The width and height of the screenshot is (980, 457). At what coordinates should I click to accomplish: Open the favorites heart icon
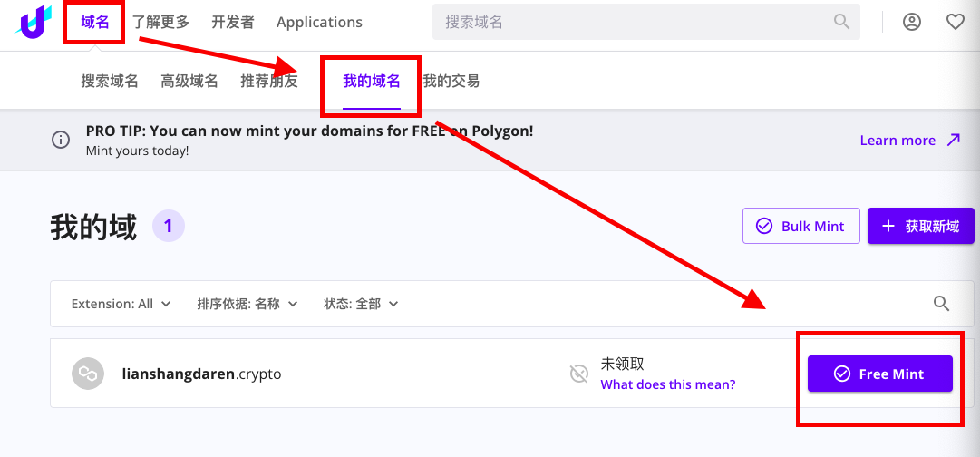955,23
